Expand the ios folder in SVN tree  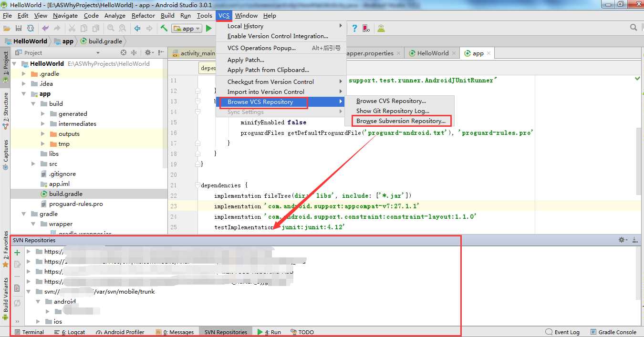coord(38,322)
